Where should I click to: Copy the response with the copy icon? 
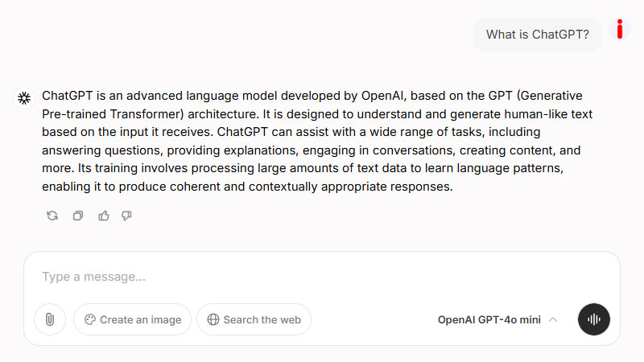(78, 216)
